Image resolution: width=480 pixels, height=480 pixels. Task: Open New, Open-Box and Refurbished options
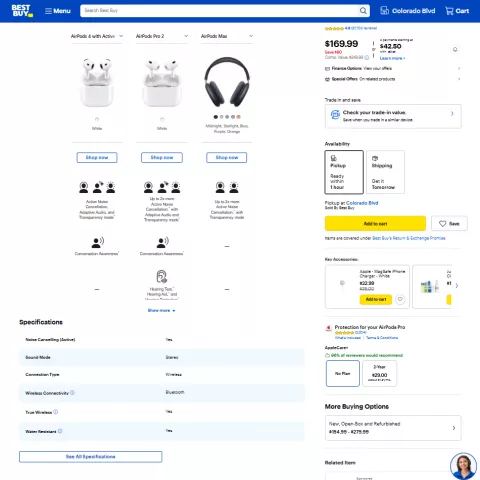tap(393, 428)
